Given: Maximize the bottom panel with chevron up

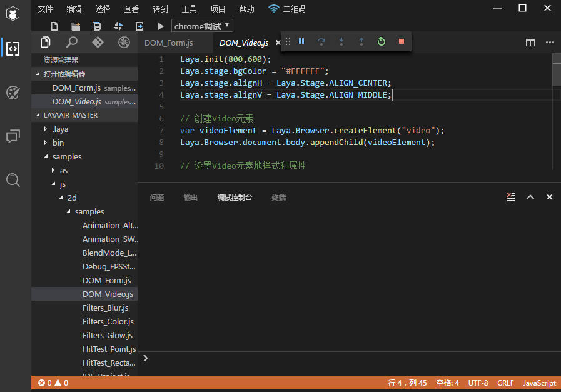Looking at the screenshot, I should [x=530, y=197].
